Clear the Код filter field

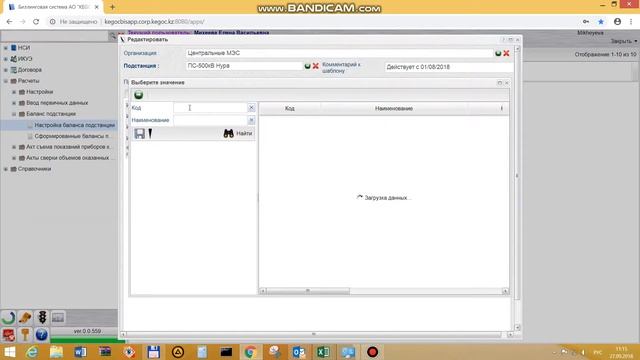(251, 108)
